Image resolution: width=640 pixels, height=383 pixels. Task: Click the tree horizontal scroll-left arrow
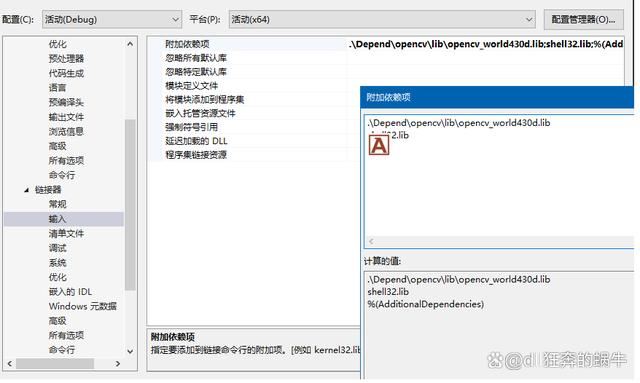(10, 363)
